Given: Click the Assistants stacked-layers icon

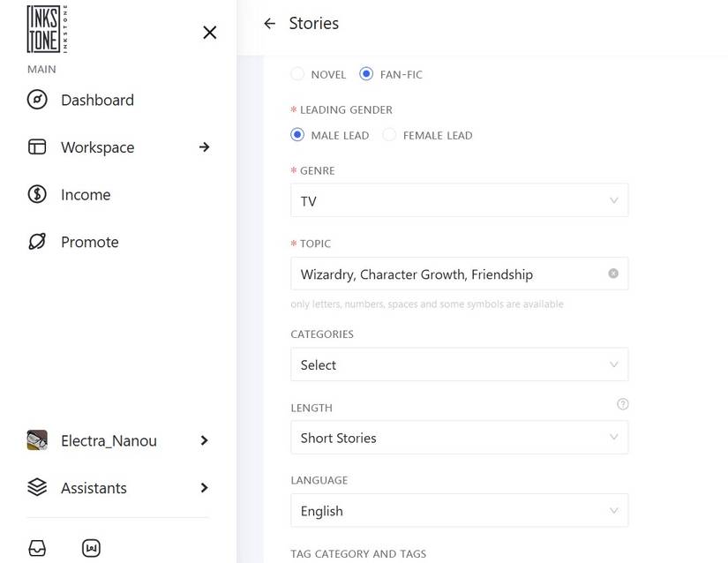Looking at the screenshot, I should (37, 487).
